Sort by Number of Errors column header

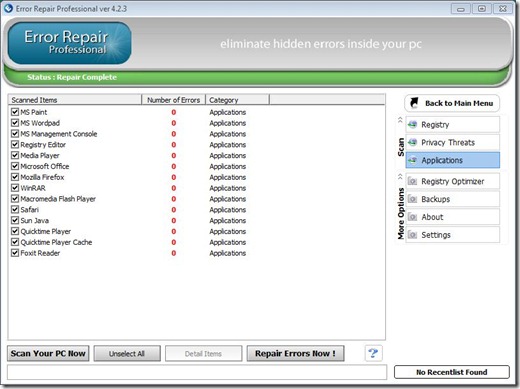click(173, 100)
